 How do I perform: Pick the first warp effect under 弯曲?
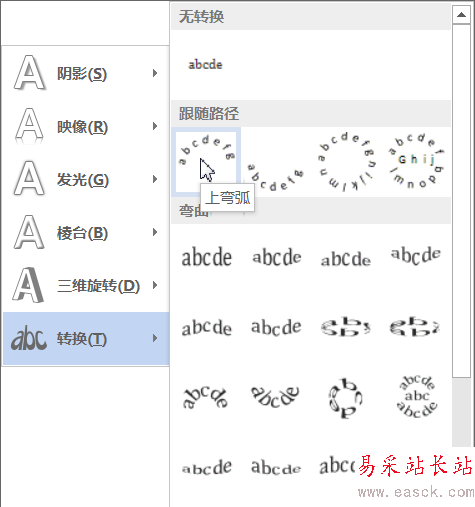coord(206,258)
